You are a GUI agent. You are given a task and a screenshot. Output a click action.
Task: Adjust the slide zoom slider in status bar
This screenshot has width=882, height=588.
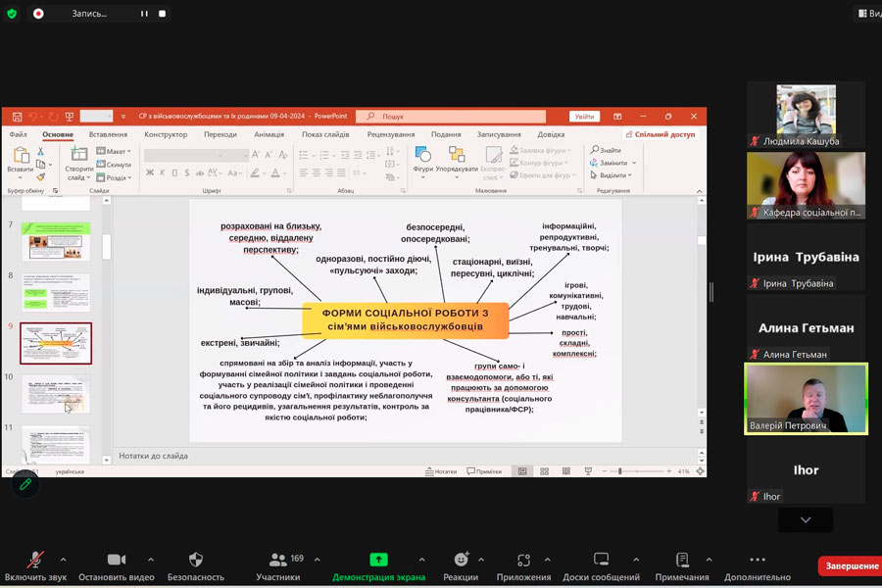[x=619, y=471]
